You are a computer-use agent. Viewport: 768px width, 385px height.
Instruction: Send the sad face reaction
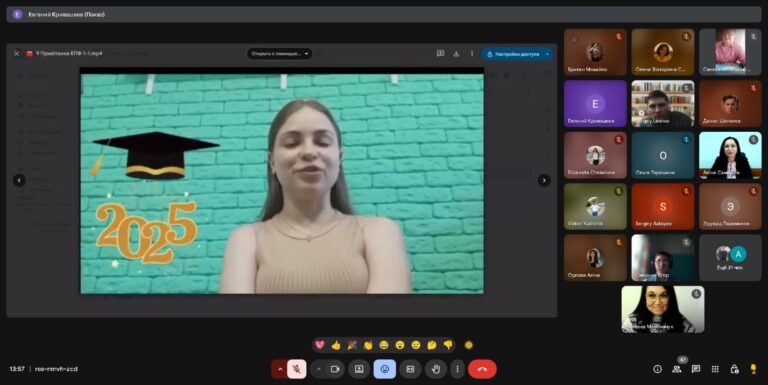[x=416, y=345]
